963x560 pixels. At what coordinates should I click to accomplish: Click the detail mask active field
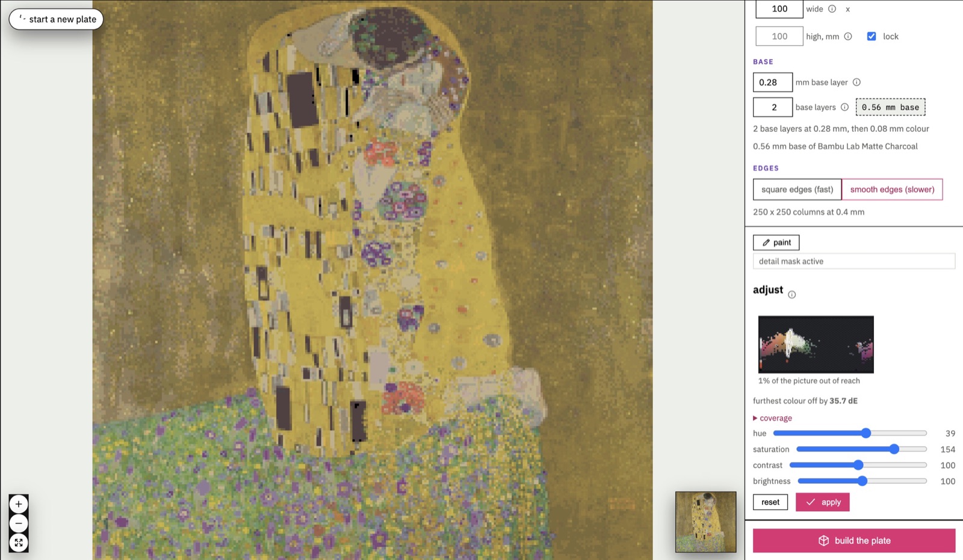(x=854, y=262)
